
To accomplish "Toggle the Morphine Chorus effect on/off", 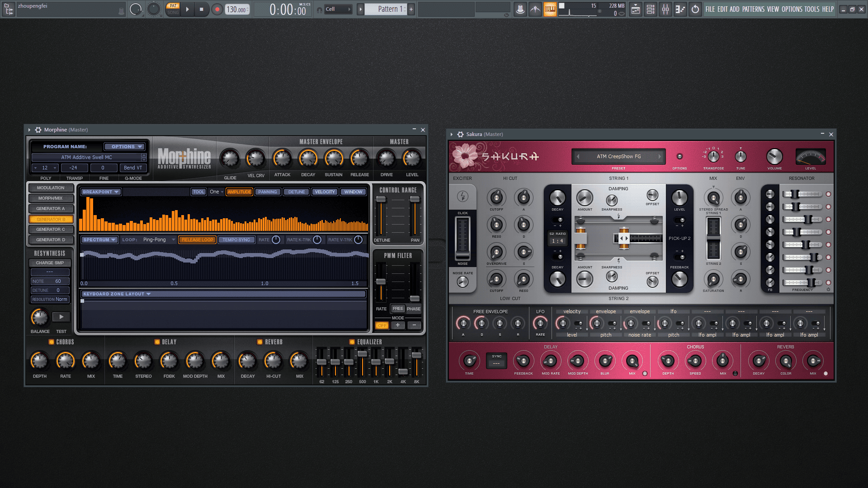I will point(51,342).
